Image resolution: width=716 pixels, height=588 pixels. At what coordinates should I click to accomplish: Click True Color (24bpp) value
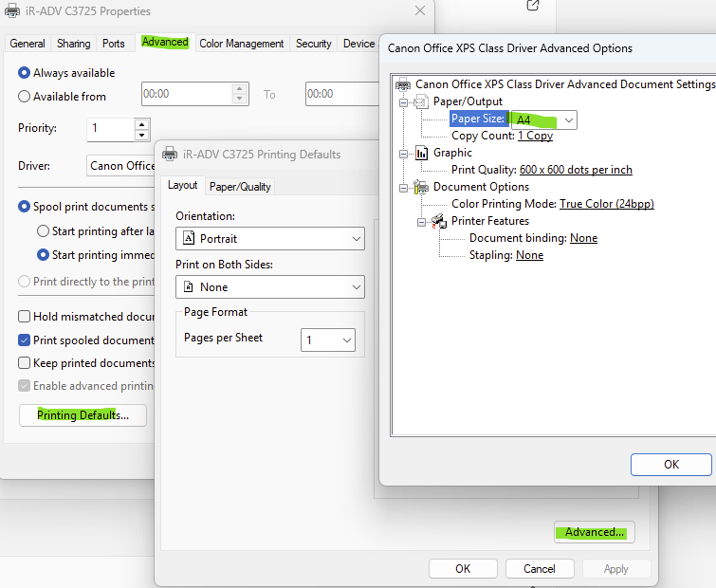coord(607,204)
